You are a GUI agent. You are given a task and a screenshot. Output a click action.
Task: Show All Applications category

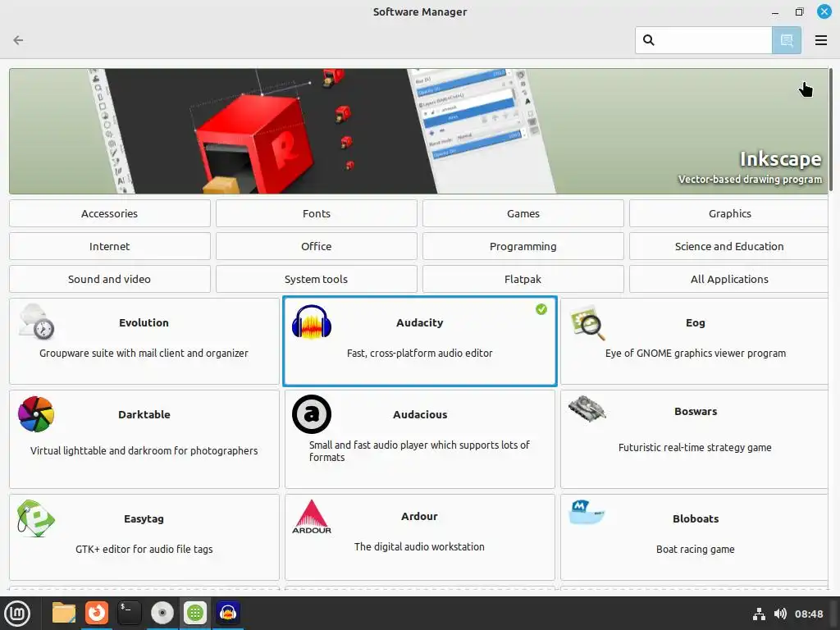pyautogui.click(x=729, y=279)
